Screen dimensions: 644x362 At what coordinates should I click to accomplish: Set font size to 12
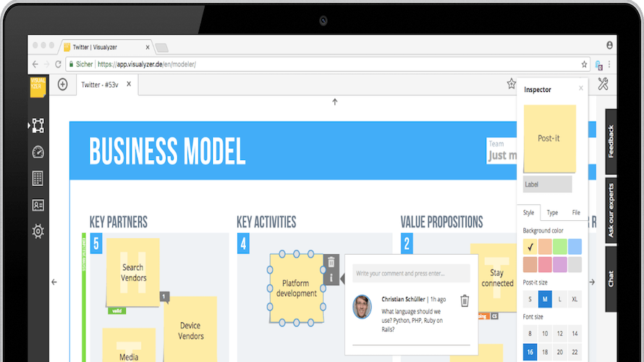560,334
